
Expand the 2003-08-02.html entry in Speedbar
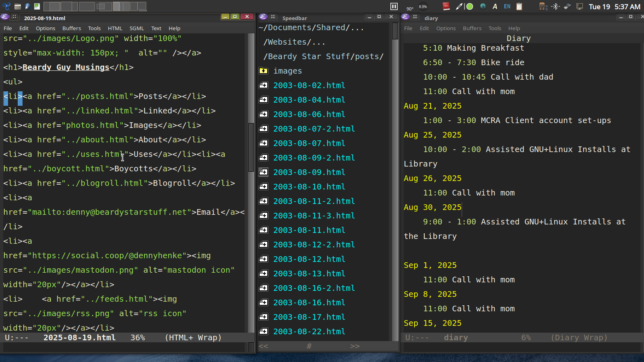pos(263,85)
